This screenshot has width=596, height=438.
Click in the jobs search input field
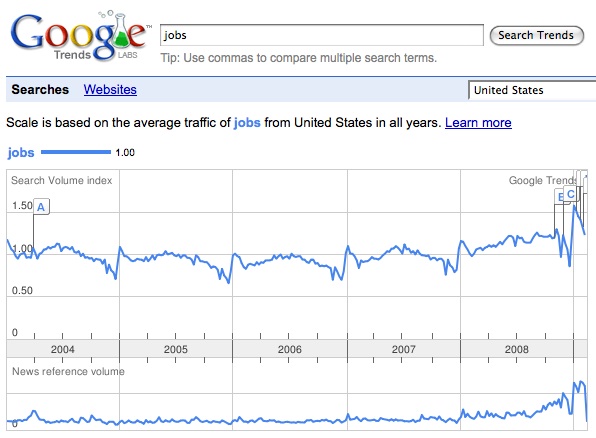[x=322, y=35]
